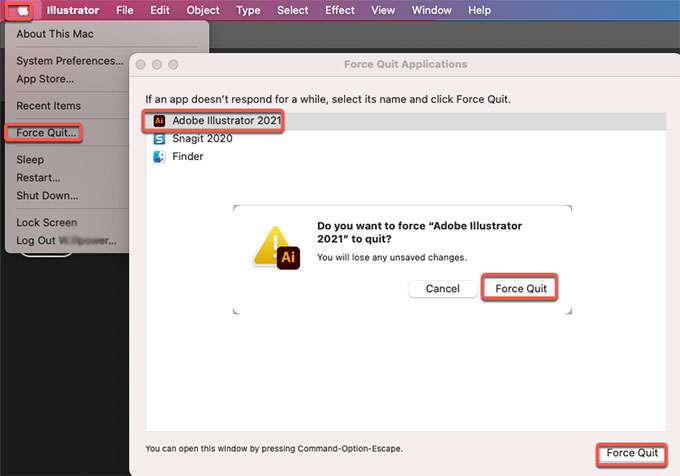The height and width of the screenshot is (476, 680).
Task: Open the Edit menu
Action: (160, 10)
